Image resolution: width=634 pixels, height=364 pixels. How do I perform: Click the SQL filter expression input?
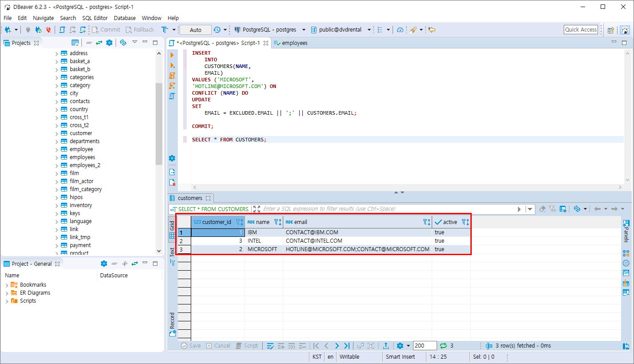point(387,209)
